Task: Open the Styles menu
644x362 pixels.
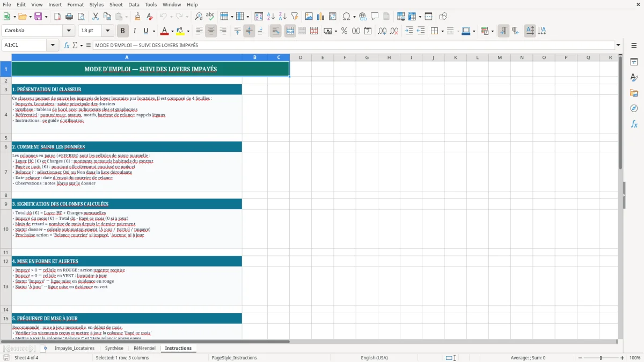Action: tap(97, 4)
